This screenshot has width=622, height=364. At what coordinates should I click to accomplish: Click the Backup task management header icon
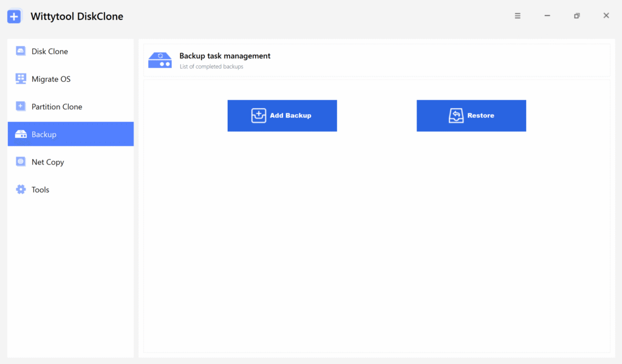[x=160, y=60]
